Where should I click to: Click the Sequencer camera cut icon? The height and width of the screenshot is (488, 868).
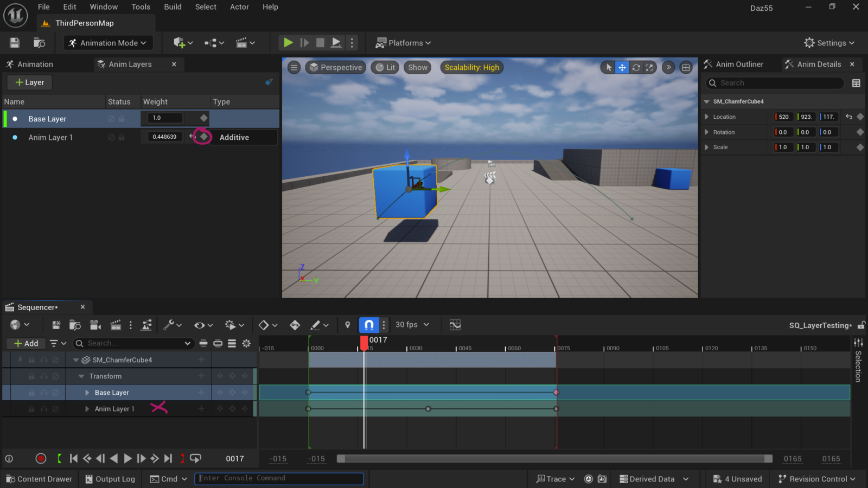[95, 325]
